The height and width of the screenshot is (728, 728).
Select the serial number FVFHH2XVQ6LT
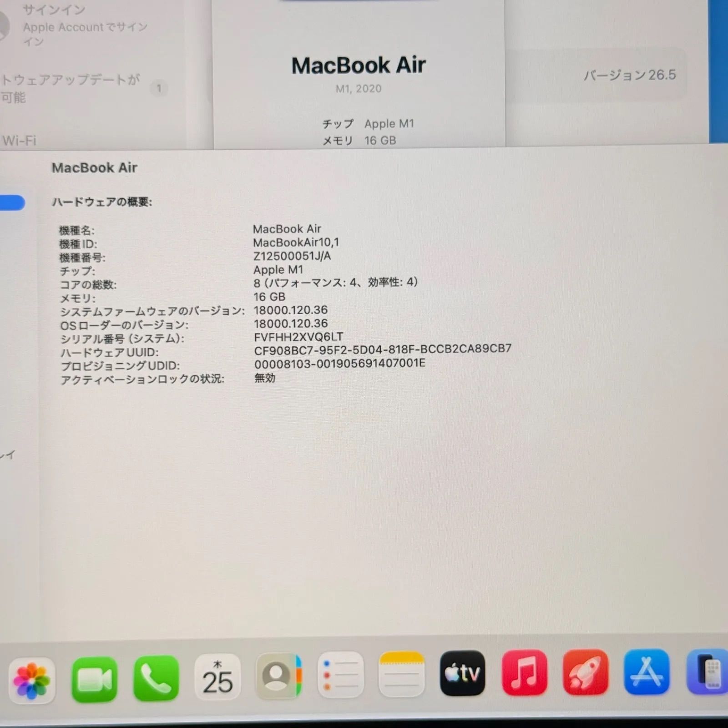click(298, 337)
